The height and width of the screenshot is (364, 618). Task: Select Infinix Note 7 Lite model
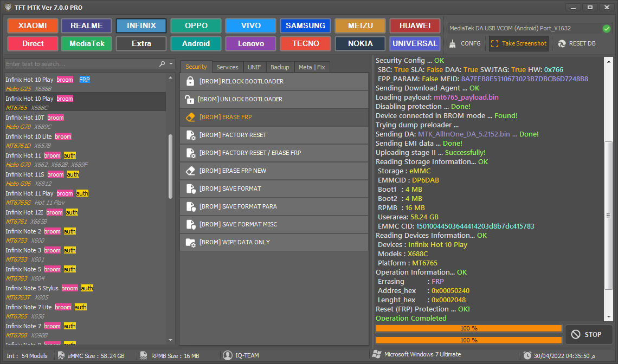tap(85, 311)
